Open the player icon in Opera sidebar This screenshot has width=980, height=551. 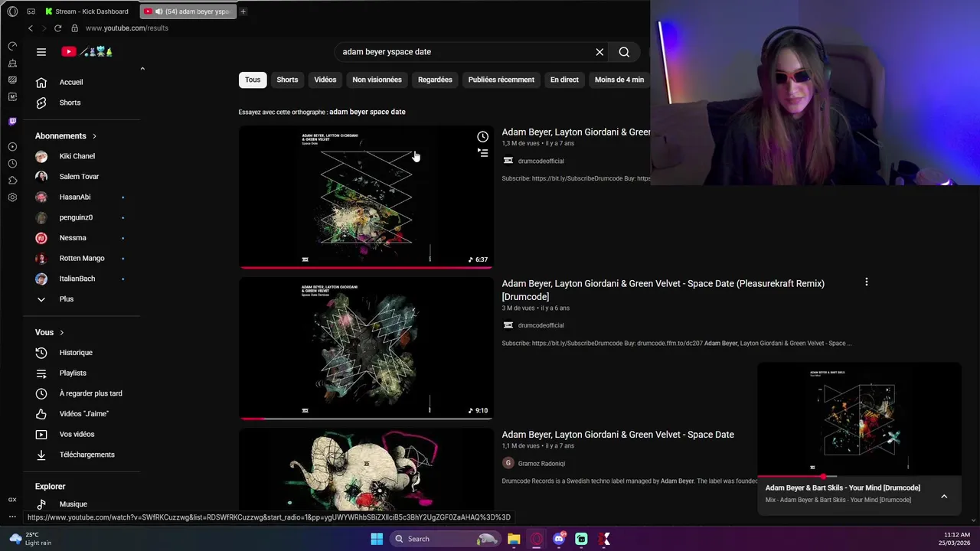point(12,146)
